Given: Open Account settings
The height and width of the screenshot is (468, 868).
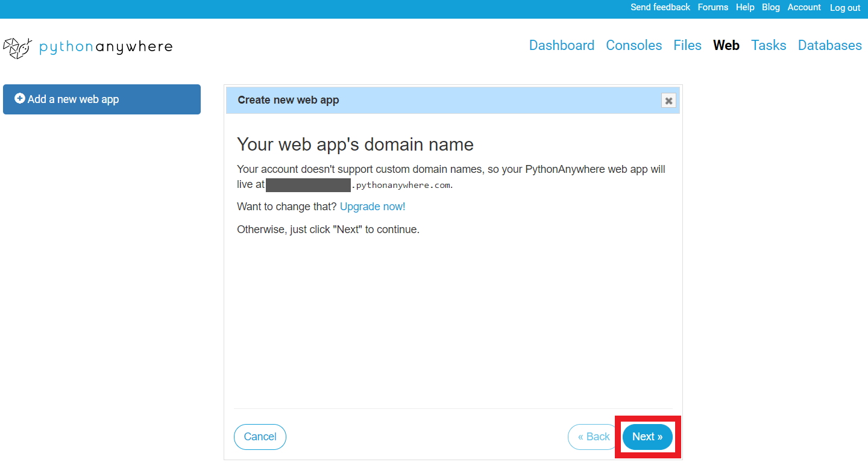Looking at the screenshot, I should [804, 7].
